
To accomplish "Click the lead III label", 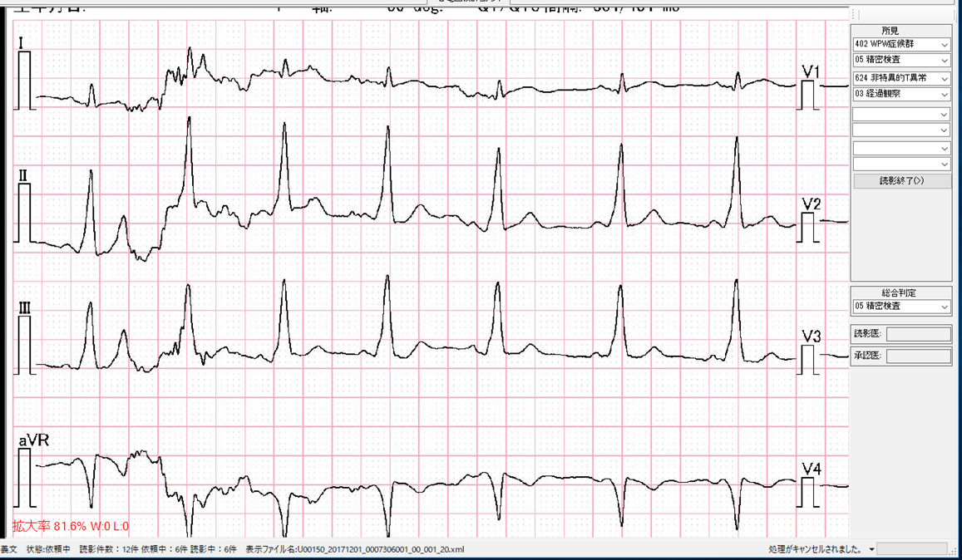I will click(25, 308).
